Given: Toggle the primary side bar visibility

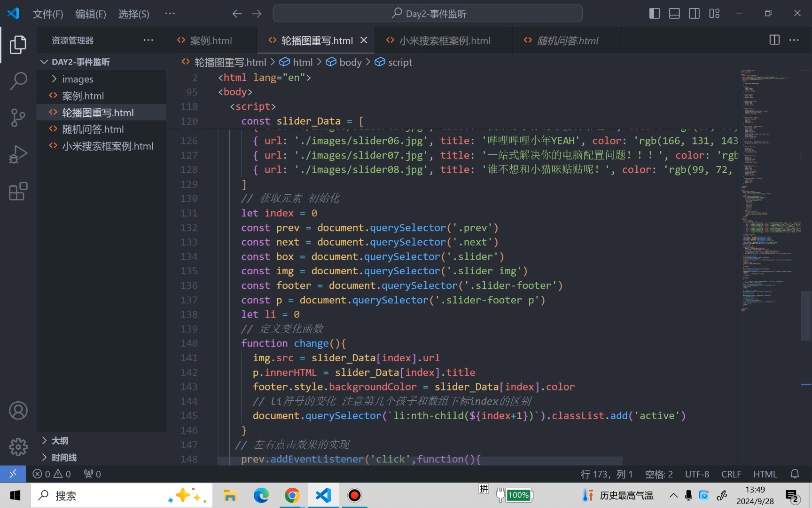Looking at the screenshot, I should click(x=655, y=13).
